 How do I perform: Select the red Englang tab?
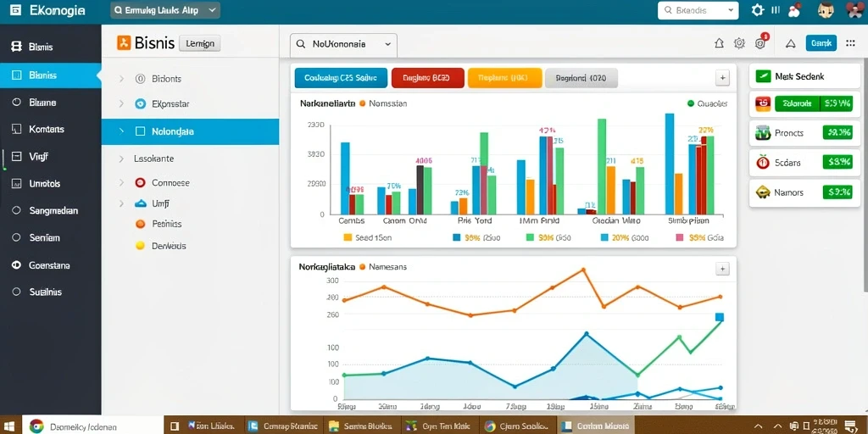(x=427, y=78)
